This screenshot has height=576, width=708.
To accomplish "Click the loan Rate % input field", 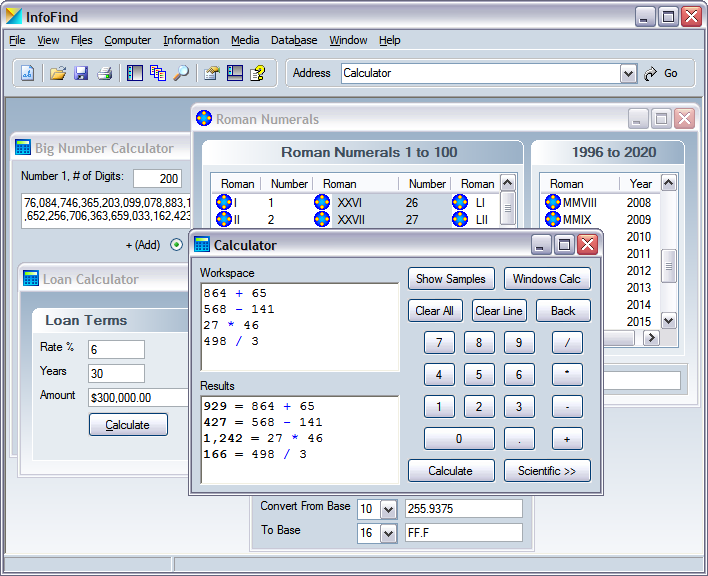I will point(116,349).
